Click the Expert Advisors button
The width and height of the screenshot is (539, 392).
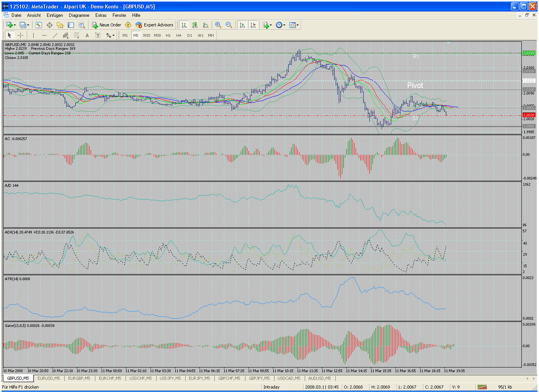(x=155, y=25)
